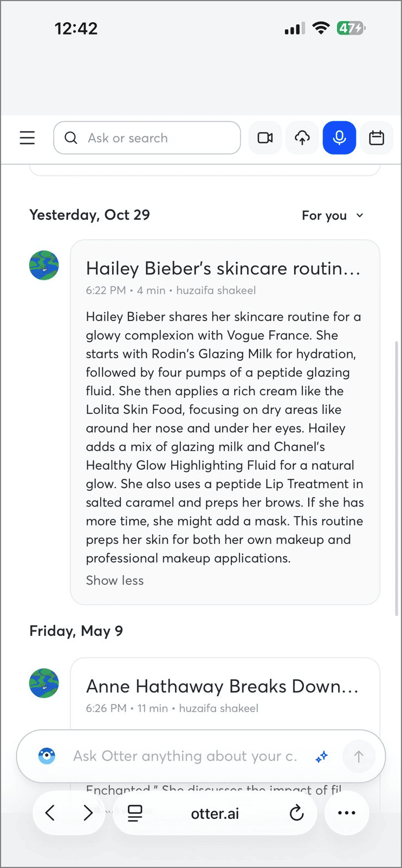Click the globe avatar beside Hailey Bieber card
The width and height of the screenshot is (402, 868).
click(x=44, y=265)
